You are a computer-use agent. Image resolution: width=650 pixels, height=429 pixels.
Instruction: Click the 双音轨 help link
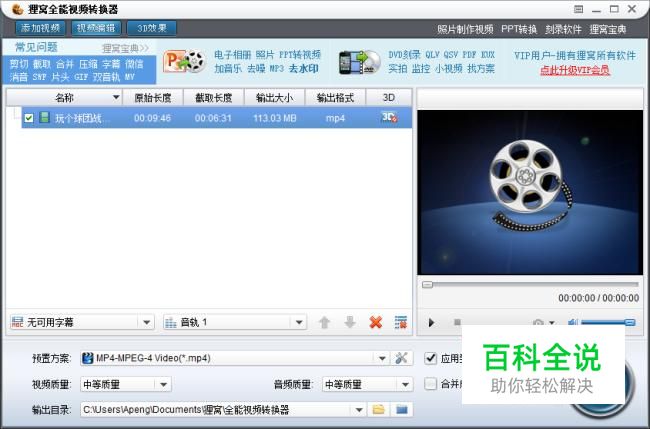point(106,77)
